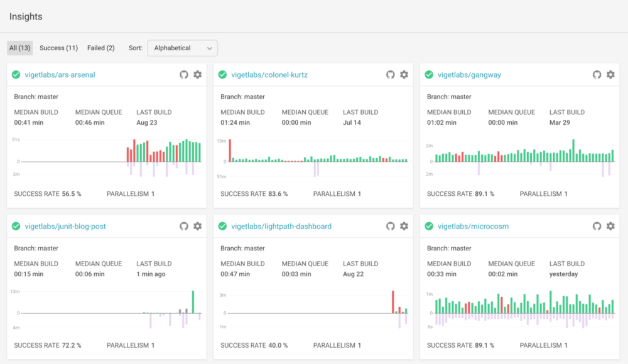Click the 40.0 % success rate value

tap(278, 345)
